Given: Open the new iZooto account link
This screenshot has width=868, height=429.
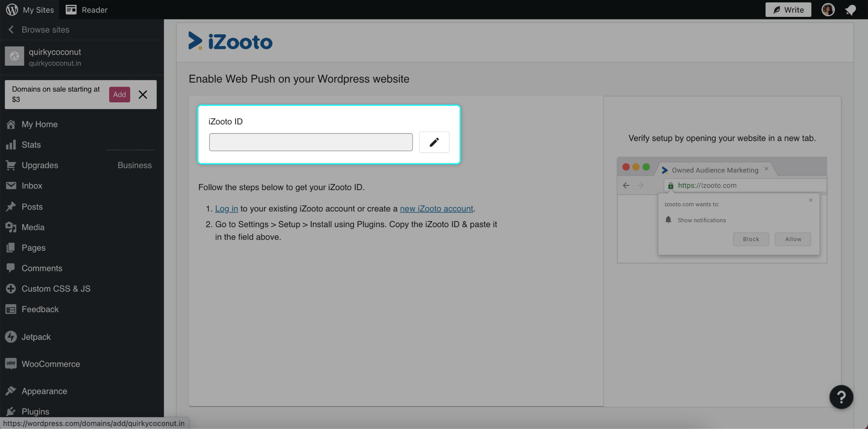Looking at the screenshot, I should pos(437,209).
